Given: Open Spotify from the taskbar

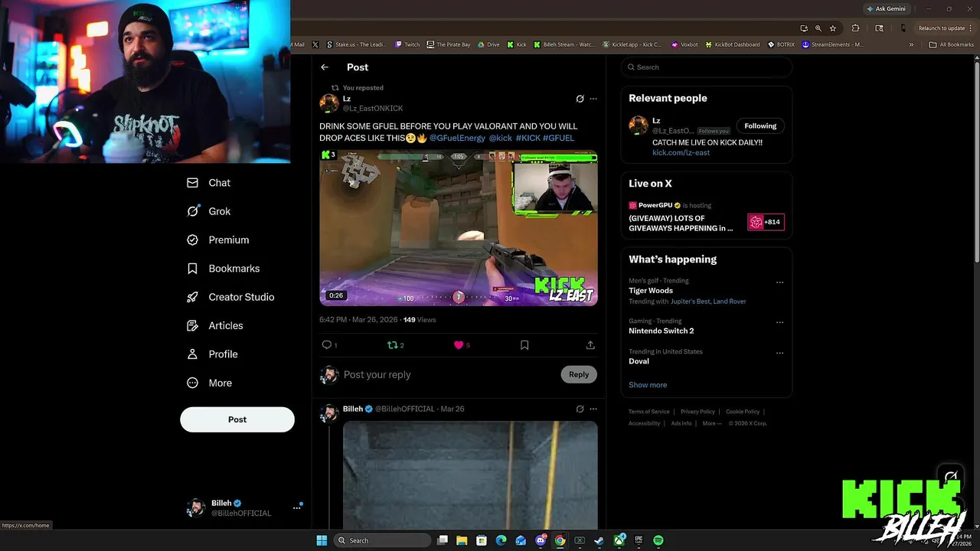Looking at the screenshot, I should (x=658, y=540).
